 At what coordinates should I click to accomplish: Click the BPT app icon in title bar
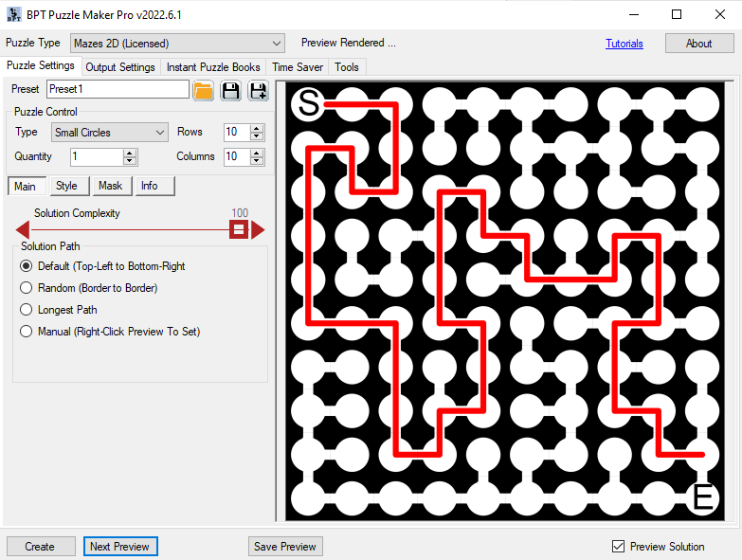[12, 14]
